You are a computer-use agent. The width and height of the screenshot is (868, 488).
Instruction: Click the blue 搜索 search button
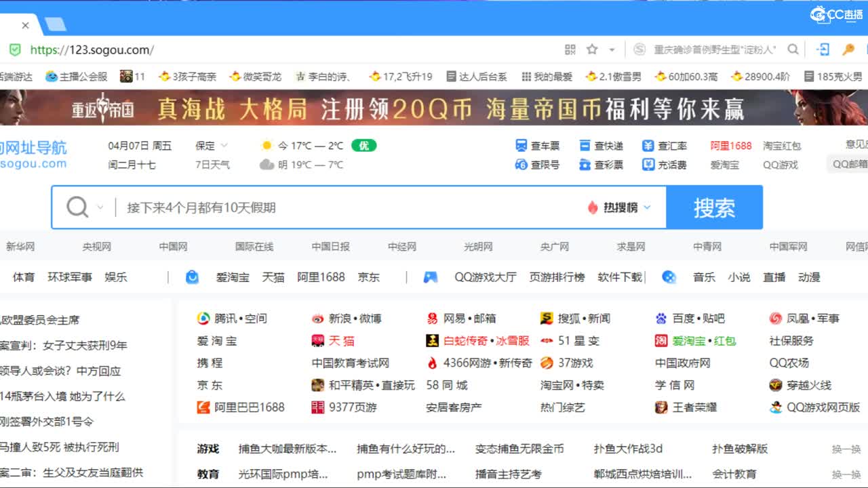(714, 207)
